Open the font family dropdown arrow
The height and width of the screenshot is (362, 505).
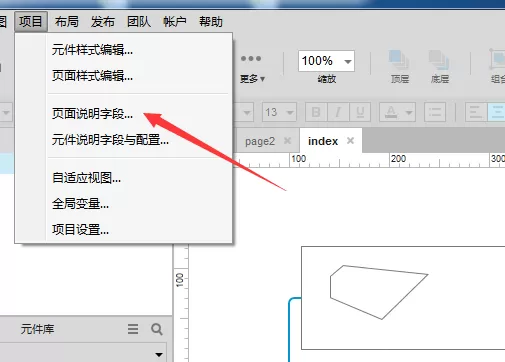tap(247, 113)
